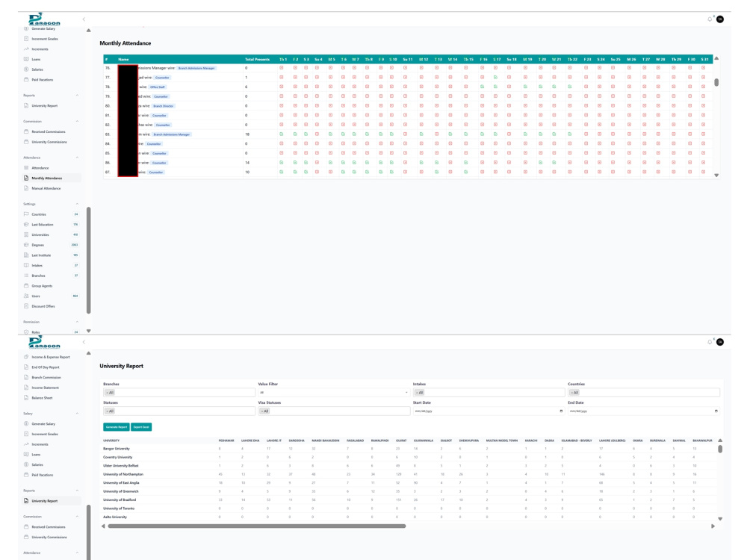This screenshot has height=560, width=747.
Task: Click notification bell on University Report screen
Action: tap(710, 342)
